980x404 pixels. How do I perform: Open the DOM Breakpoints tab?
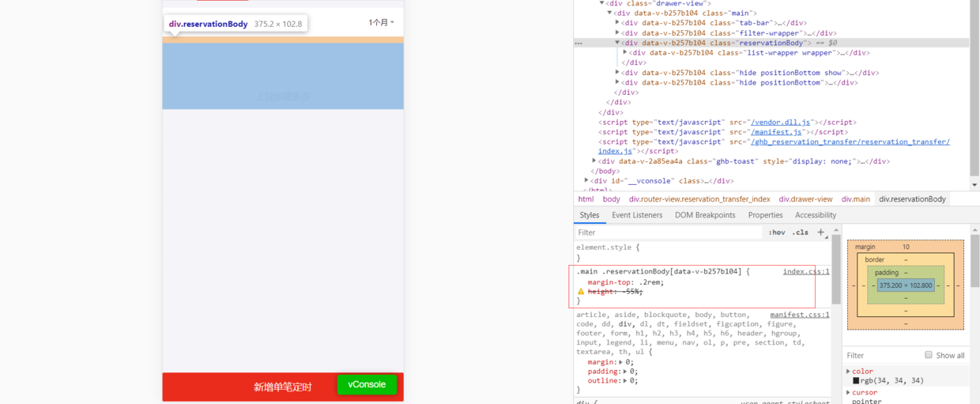tap(705, 215)
